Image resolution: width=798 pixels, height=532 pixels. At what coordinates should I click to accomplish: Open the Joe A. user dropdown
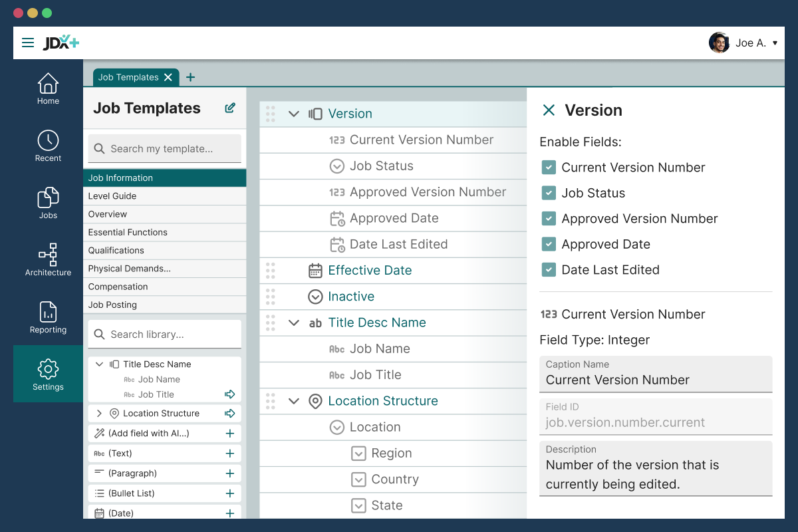pos(775,43)
